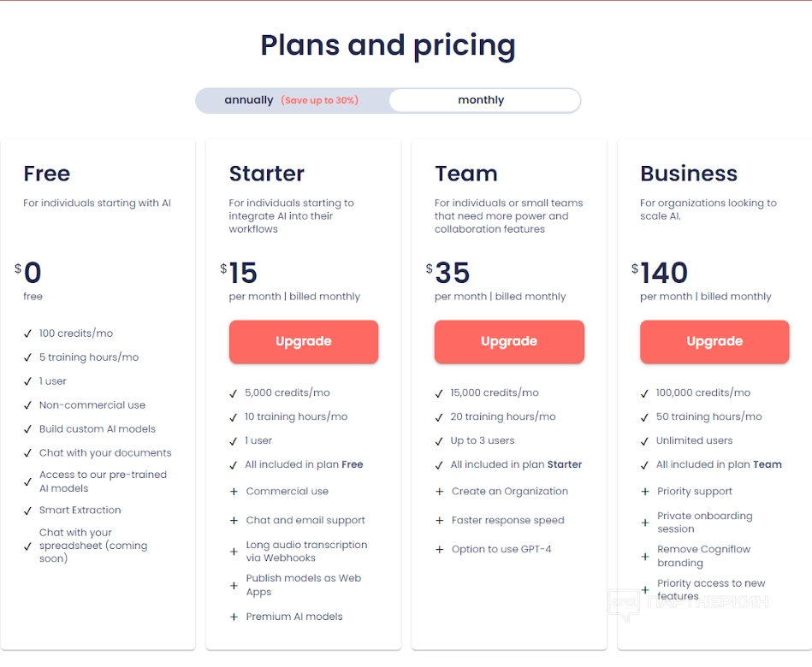Viewport: 812px width, 667px height.
Task: Click checkmark beside Up to 3 users
Action: (x=439, y=441)
